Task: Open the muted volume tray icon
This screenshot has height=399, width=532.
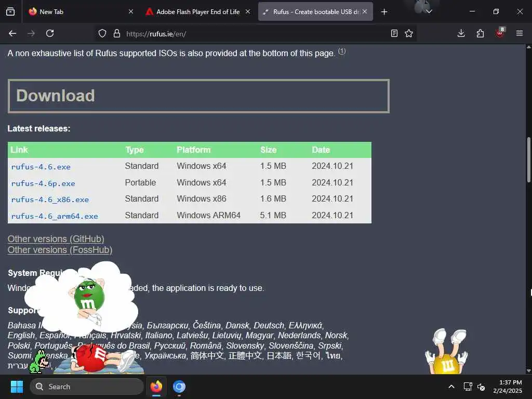Action: pyautogui.click(x=481, y=387)
